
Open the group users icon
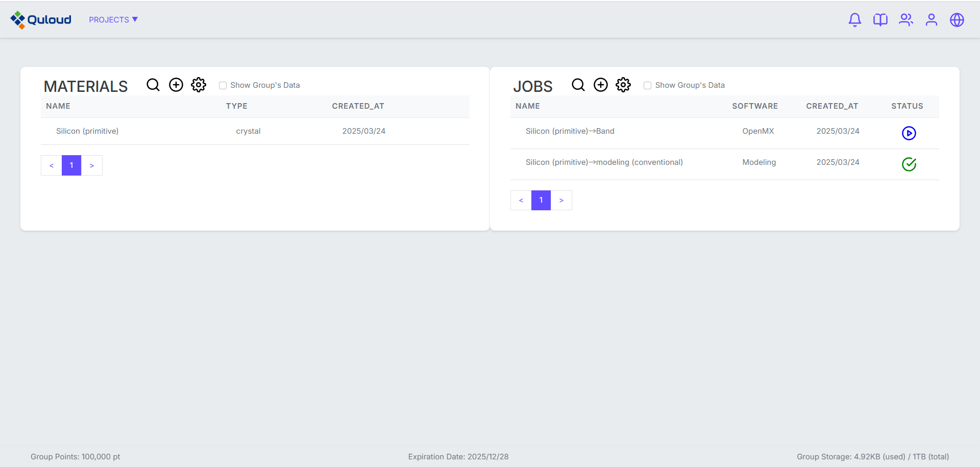905,20
